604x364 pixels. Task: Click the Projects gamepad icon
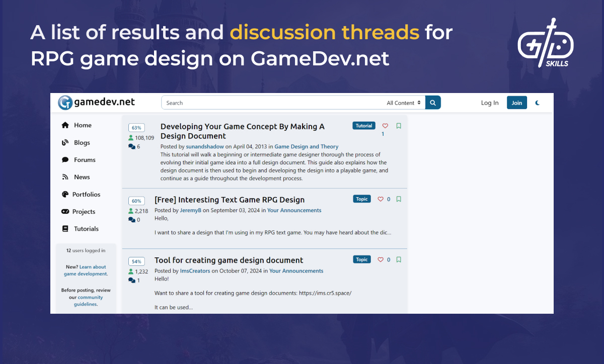[x=65, y=212]
